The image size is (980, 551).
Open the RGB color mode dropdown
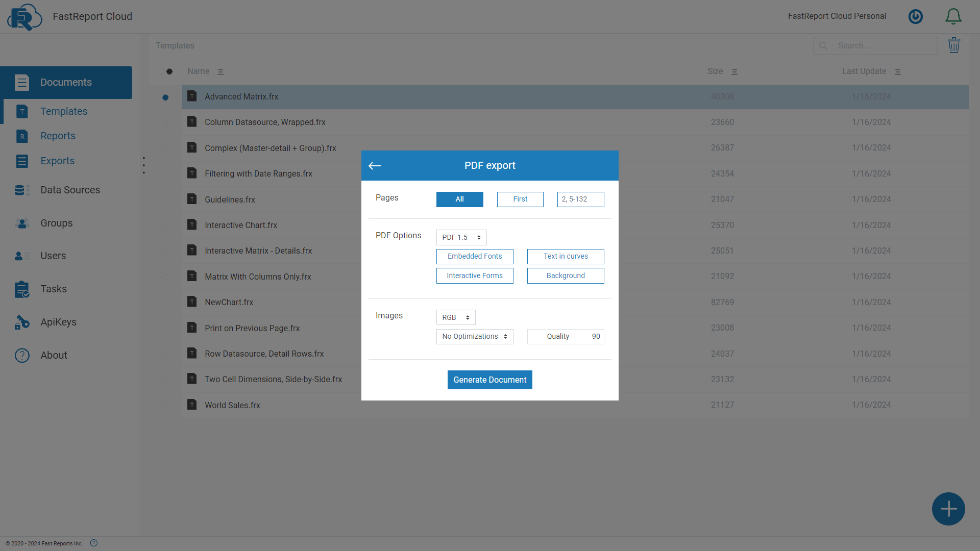point(455,317)
